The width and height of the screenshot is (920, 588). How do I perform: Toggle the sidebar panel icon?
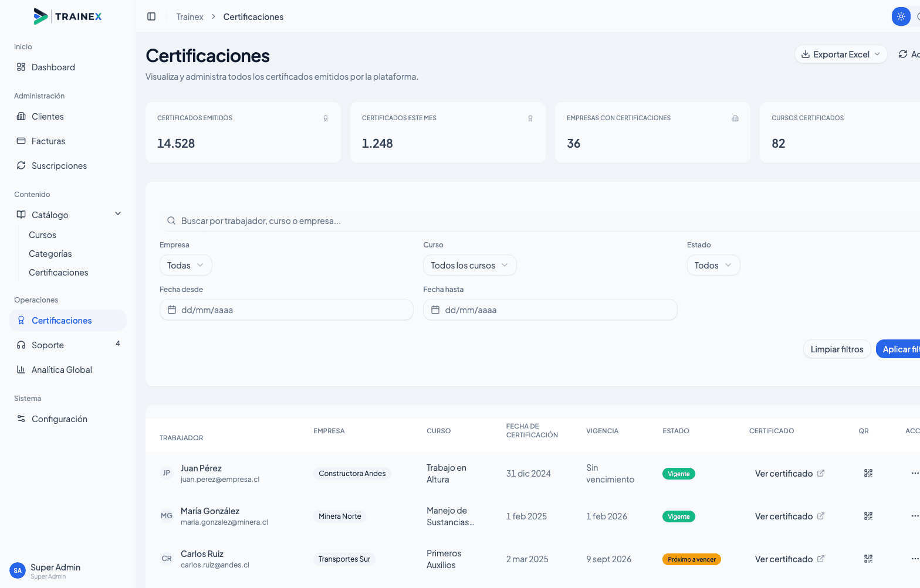click(x=151, y=16)
